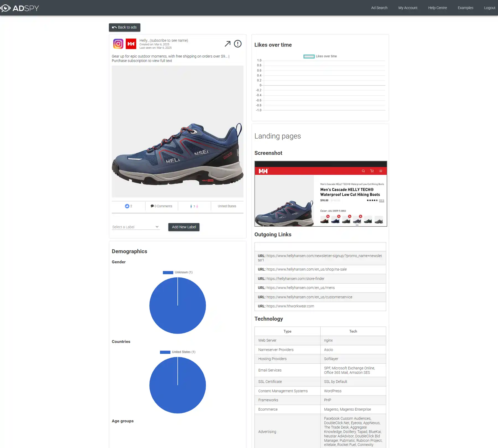Click the empty field above outgoing links
The image size is (498, 448).
tap(320, 247)
